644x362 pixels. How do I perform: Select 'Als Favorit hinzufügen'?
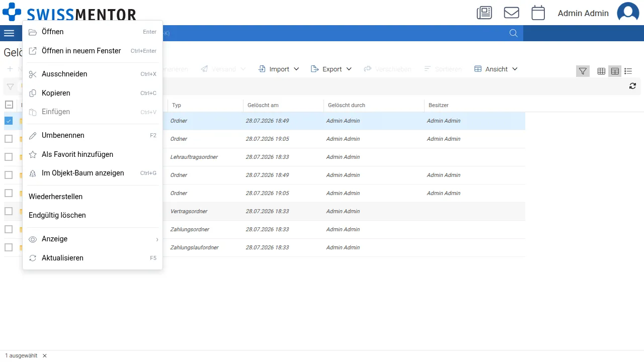[x=93, y=154]
